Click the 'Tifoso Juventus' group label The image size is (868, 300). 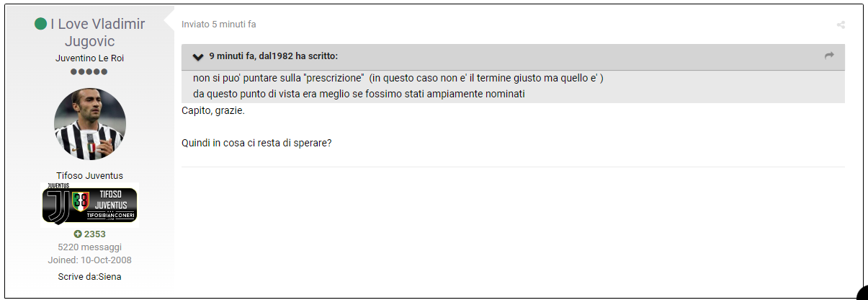90,176
